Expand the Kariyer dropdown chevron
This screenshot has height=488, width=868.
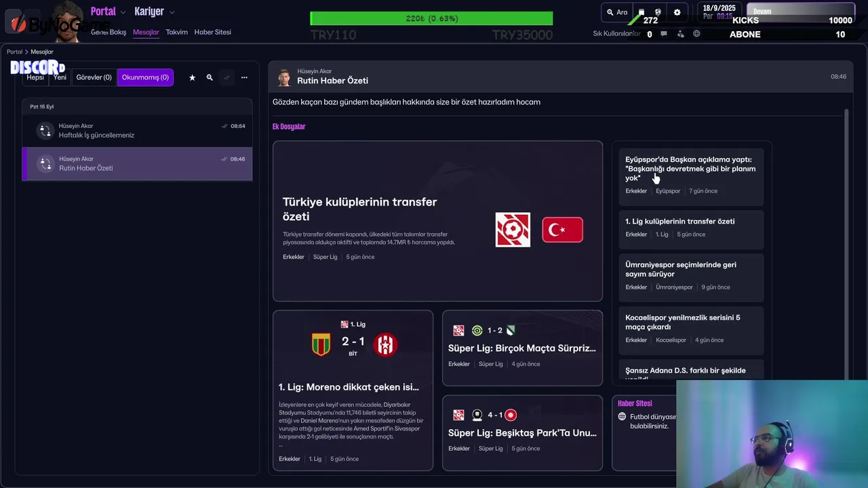click(x=172, y=12)
